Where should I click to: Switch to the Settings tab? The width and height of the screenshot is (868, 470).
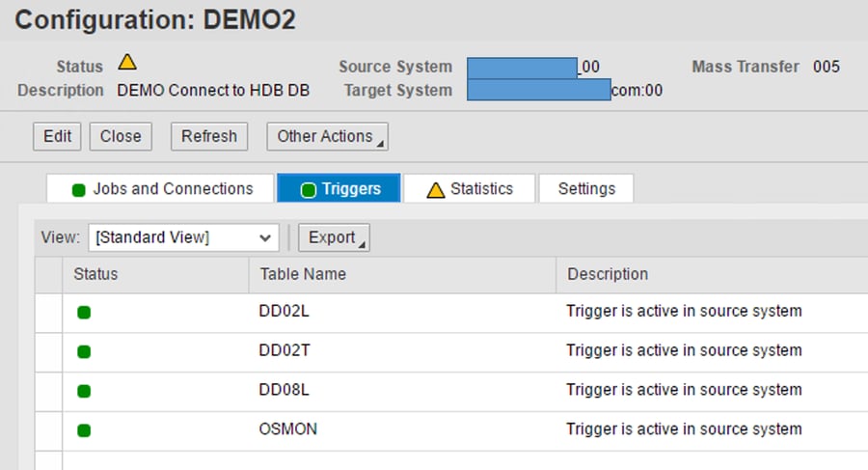[585, 189]
